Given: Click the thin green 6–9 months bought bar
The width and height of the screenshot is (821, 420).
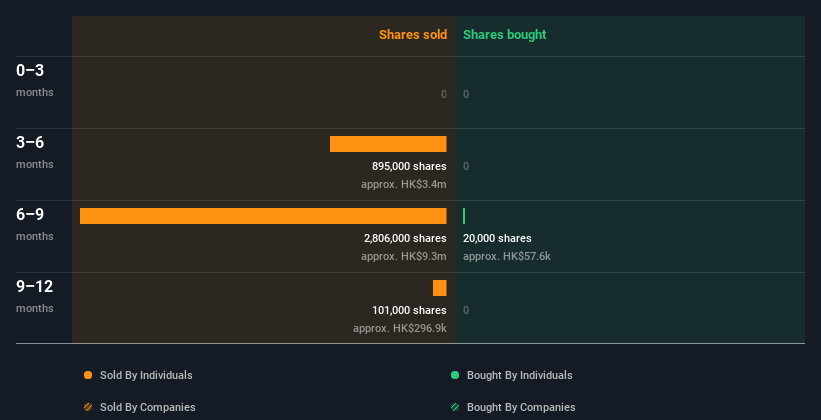Looking at the screenshot, I should point(464,216).
